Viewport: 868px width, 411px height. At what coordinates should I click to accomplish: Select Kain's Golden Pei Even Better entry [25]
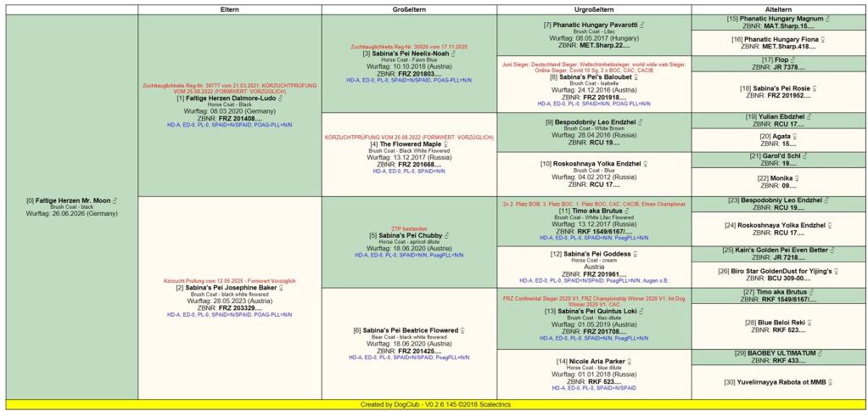coord(780,251)
